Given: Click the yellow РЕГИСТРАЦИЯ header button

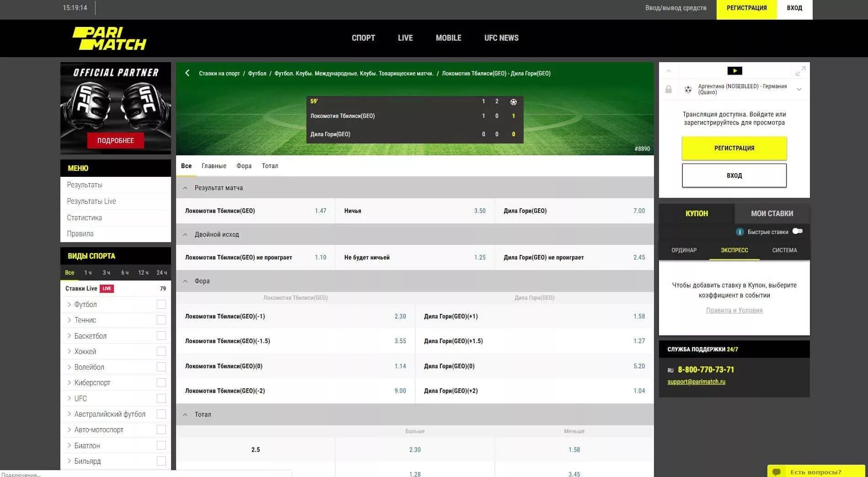Looking at the screenshot, I should pyautogui.click(x=746, y=10).
